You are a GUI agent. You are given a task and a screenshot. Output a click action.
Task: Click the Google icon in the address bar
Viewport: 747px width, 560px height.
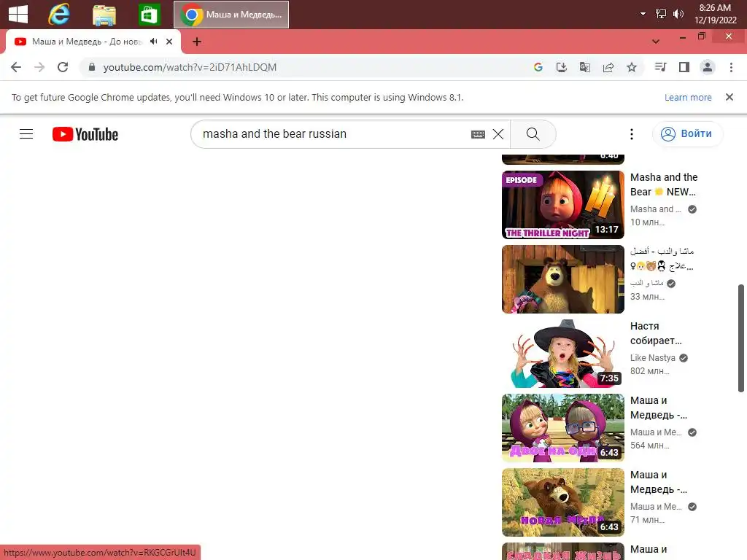[x=538, y=67]
